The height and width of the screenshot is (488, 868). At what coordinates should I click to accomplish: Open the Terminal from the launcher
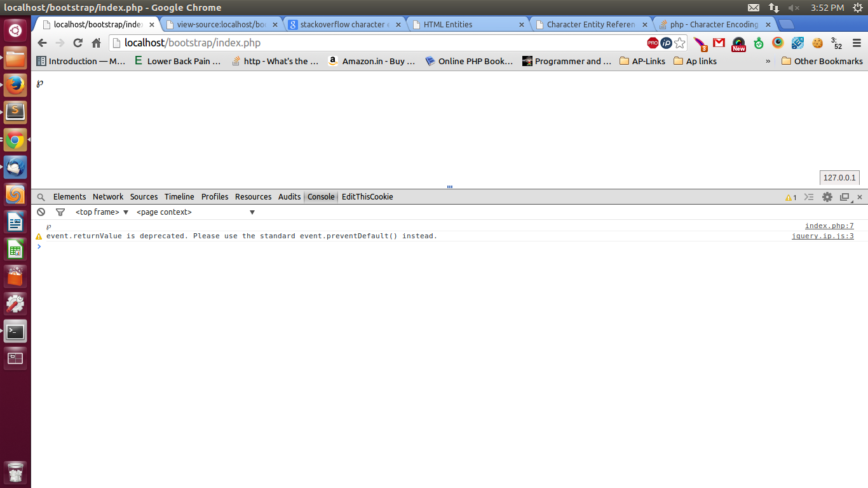[15, 331]
